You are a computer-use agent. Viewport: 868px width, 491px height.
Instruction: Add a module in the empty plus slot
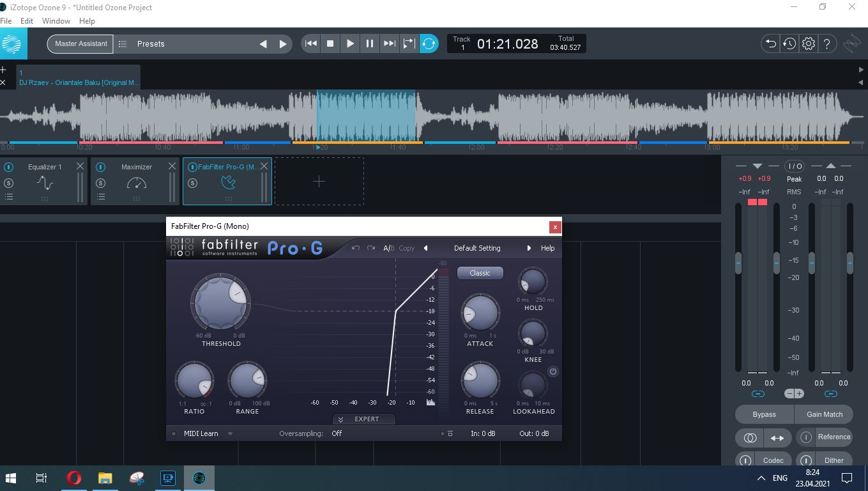[x=319, y=182]
